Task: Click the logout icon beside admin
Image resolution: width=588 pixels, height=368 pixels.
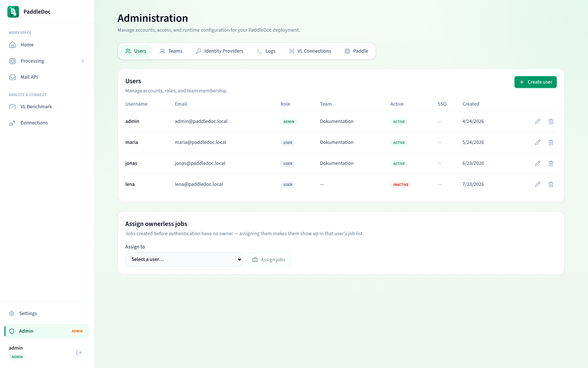Action: 79,352
